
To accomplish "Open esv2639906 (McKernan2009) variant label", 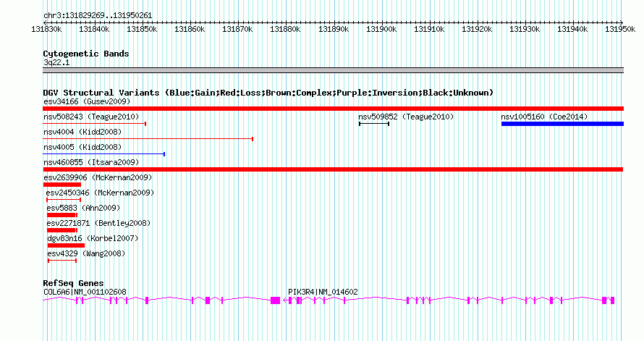I will coord(98,177).
